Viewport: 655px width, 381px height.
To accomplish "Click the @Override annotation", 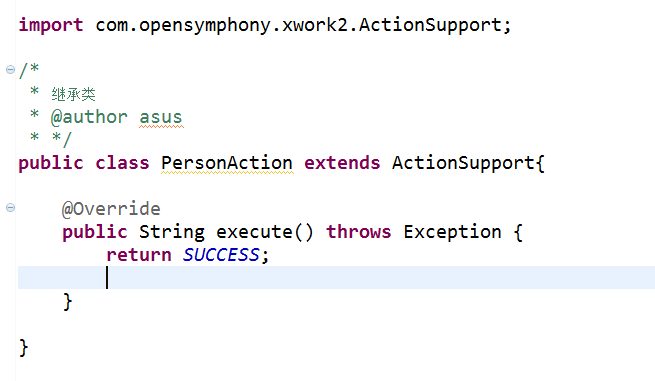I will pyautogui.click(x=111, y=209).
